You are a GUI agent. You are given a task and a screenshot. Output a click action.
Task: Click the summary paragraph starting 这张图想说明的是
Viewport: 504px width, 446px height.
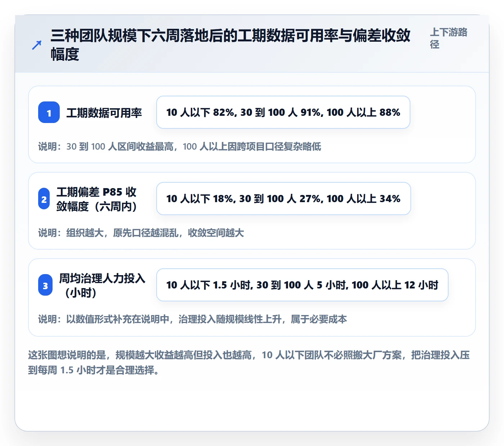249,363
